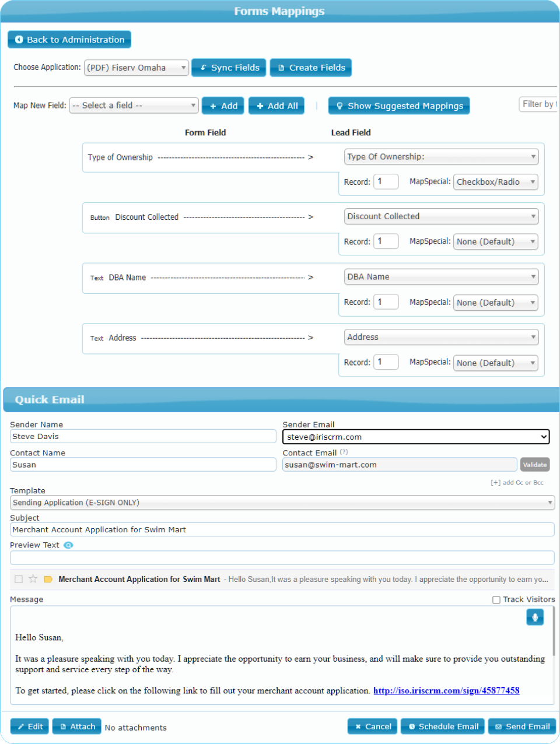This screenshot has width=560, height=744.
Task: Click the No attachments text
Action: 136,728
